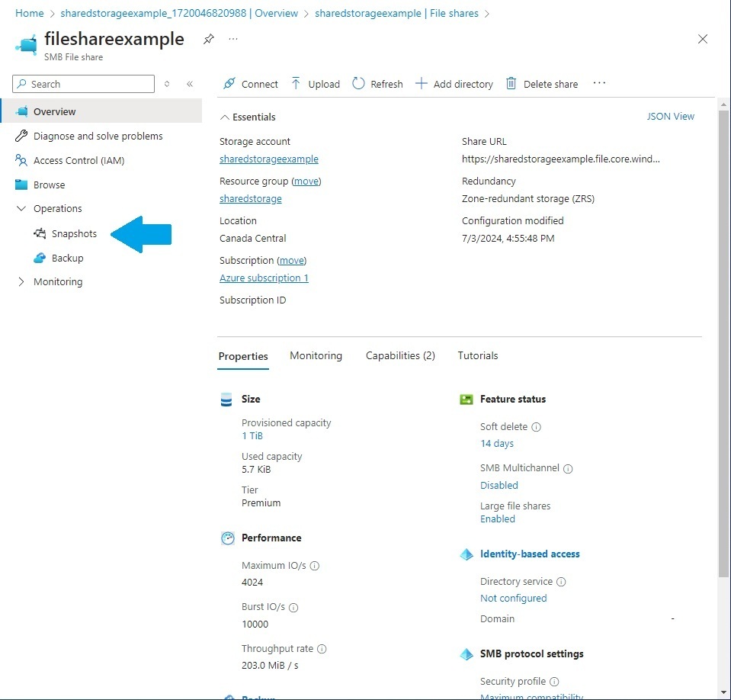Viewport: 731px width, 700px height.
Task: Collapse the Operations section
Action: 21,208
